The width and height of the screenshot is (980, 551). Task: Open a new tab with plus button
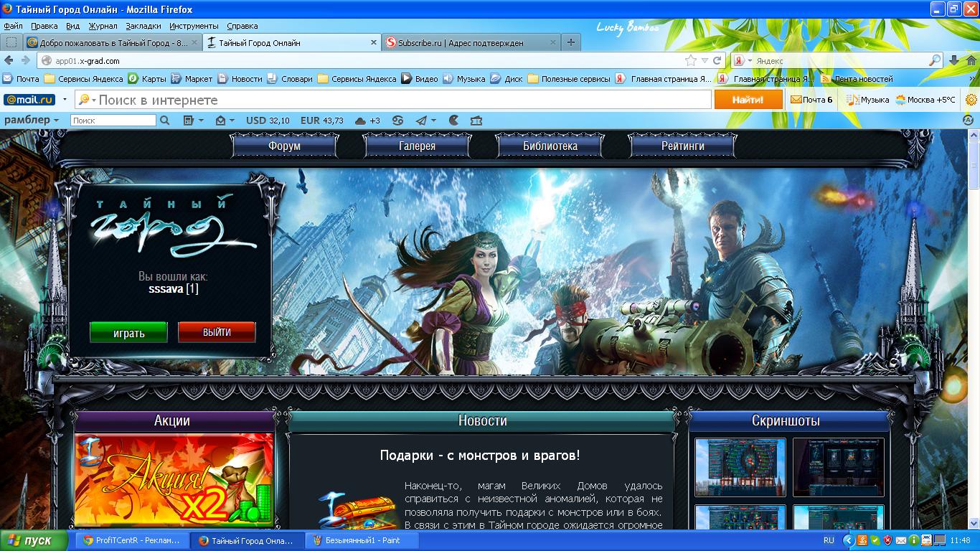coord(571,42)
